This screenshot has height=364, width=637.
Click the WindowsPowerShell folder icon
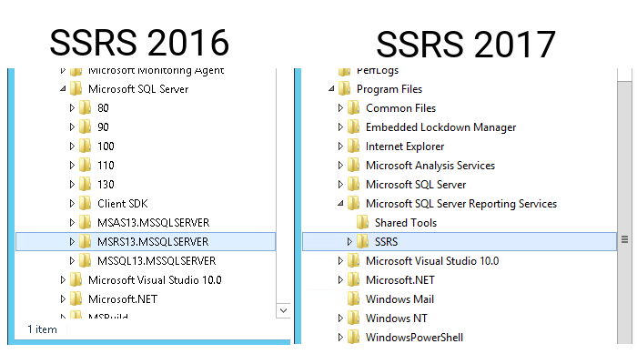[353, 337]
